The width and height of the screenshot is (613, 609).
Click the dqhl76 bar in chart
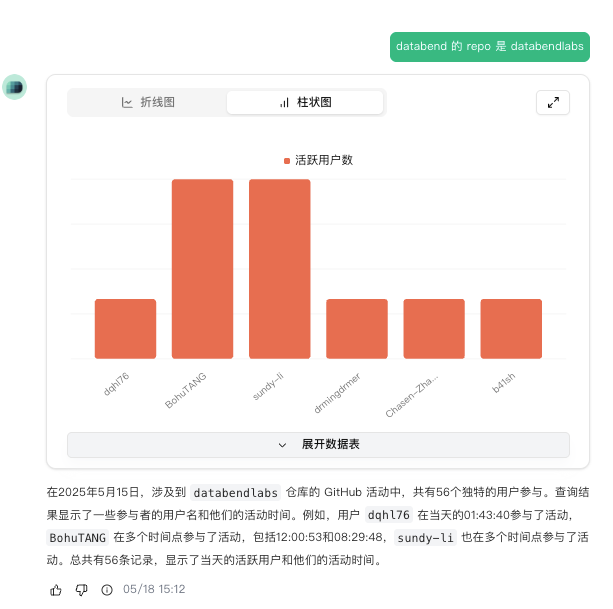tap(125, 329)
